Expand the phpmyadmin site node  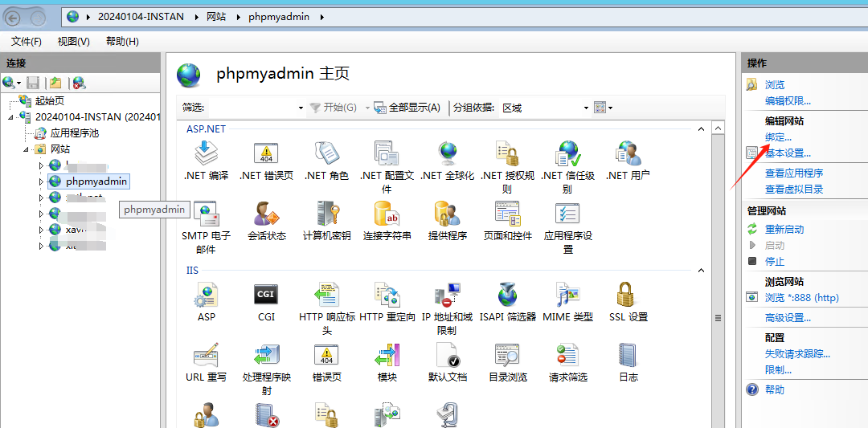pos(41,181)
